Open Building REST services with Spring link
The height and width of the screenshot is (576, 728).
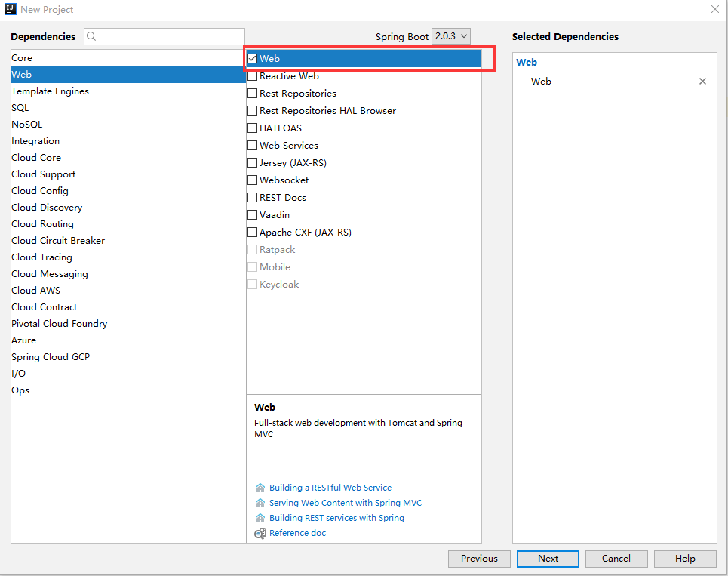point(336,518)
